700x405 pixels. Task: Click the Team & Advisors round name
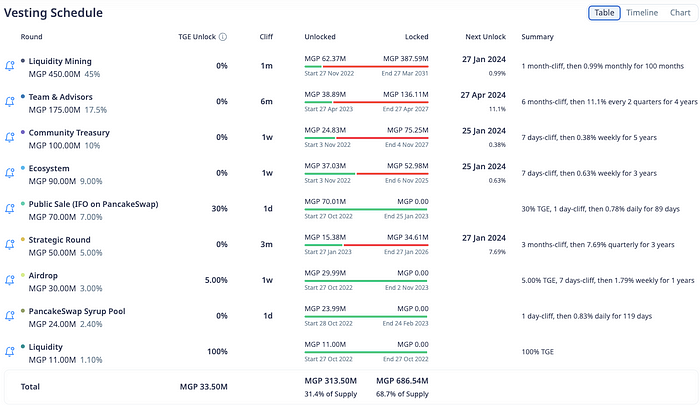coord(68,97)
